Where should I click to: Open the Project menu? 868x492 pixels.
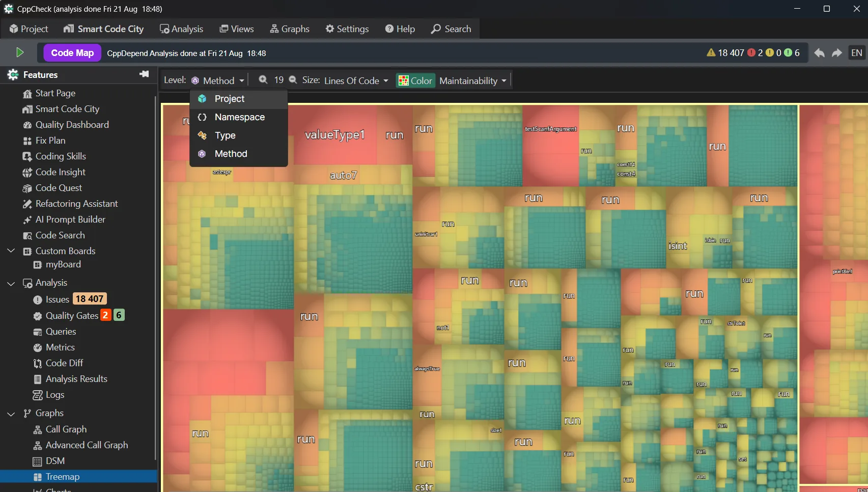[x=29, y=29]
